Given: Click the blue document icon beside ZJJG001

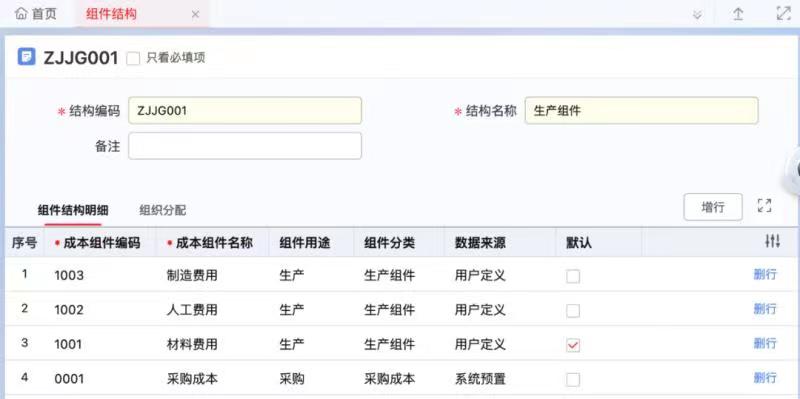Looking at the screenshot, I should (27, 56).
